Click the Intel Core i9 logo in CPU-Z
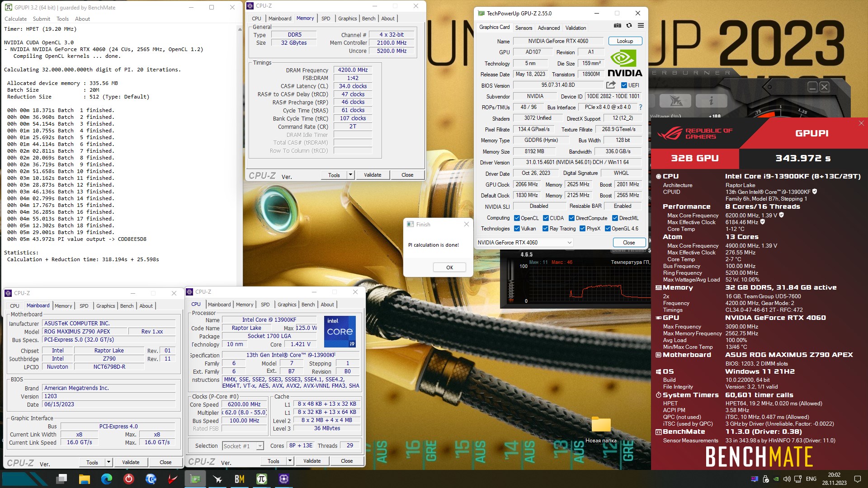This screenshot has height=488, width=868. coord(340,332)
